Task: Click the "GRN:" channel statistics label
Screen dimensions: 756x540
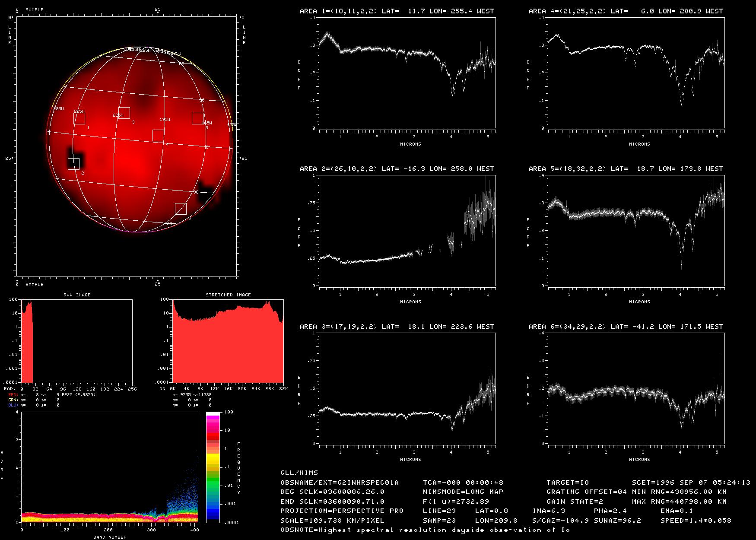Action: coord(13,400)
